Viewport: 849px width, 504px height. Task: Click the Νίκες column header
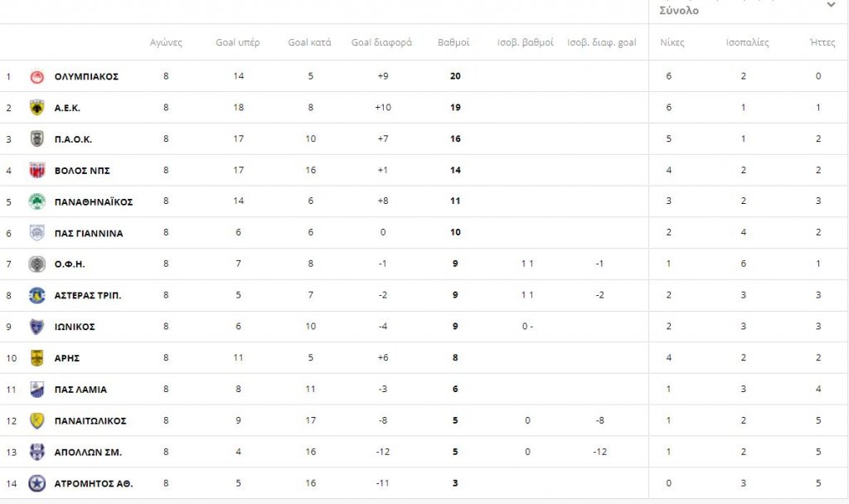[x=672, y=42]
